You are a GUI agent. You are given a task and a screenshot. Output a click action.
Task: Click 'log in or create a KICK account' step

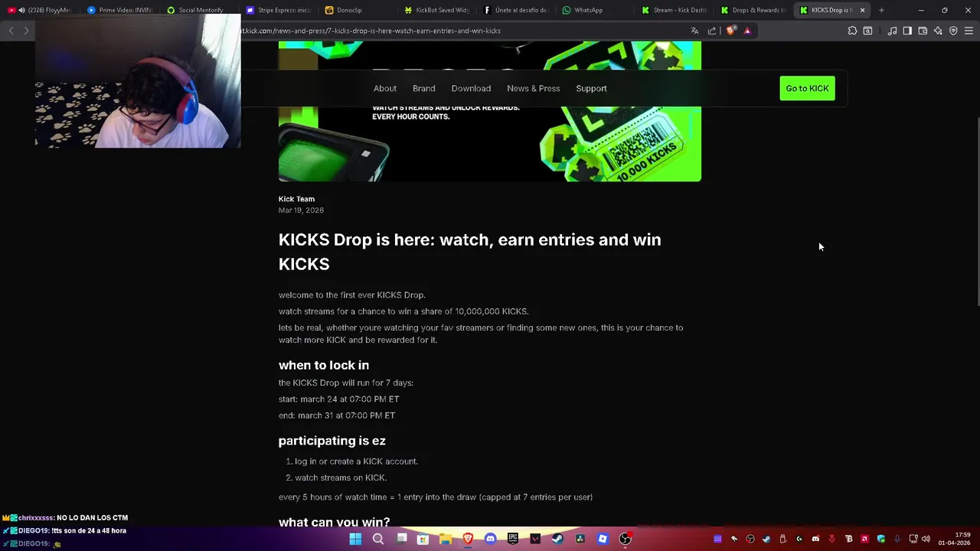click(356, 461)
